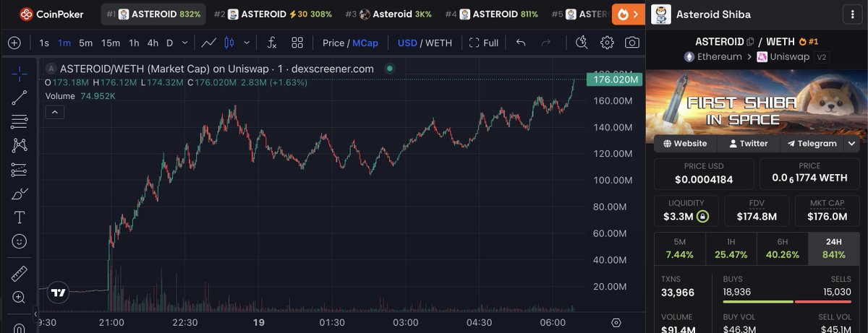Set chart denomination to WETH
The width and height of the screenshot is (868, 333).
click(439, 43)
